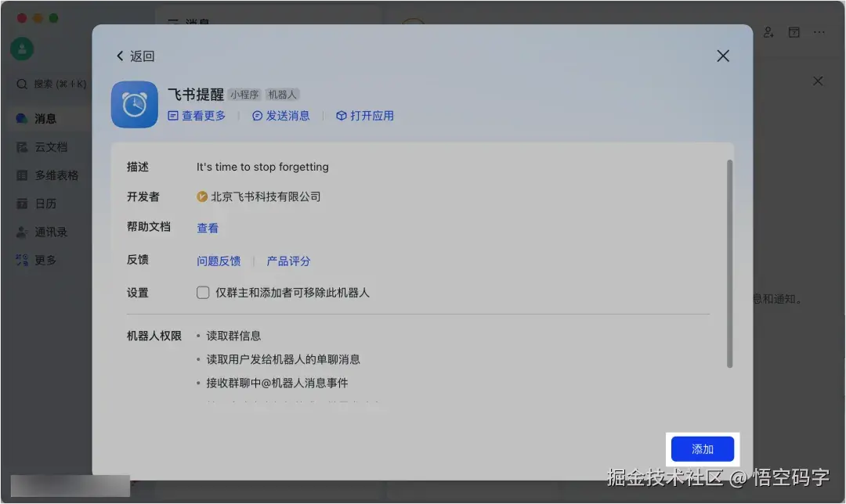Open the more options ellipsis menu

[819, 31]
